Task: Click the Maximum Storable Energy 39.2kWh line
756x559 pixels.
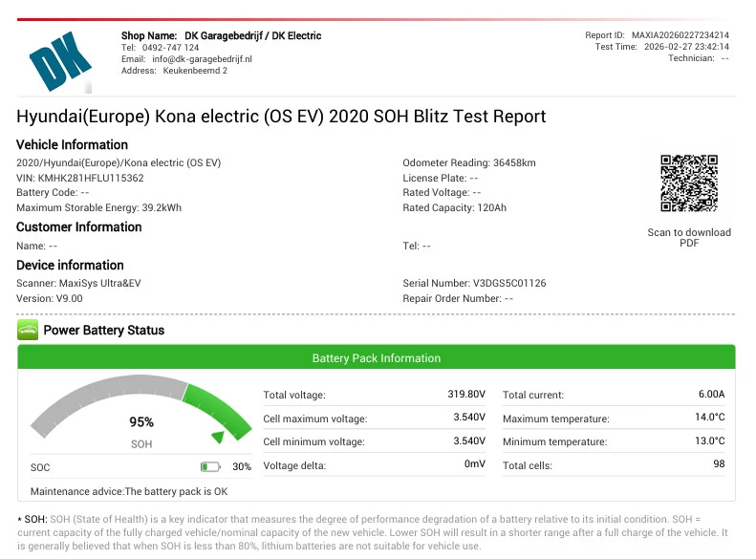Action: [98, 207]
